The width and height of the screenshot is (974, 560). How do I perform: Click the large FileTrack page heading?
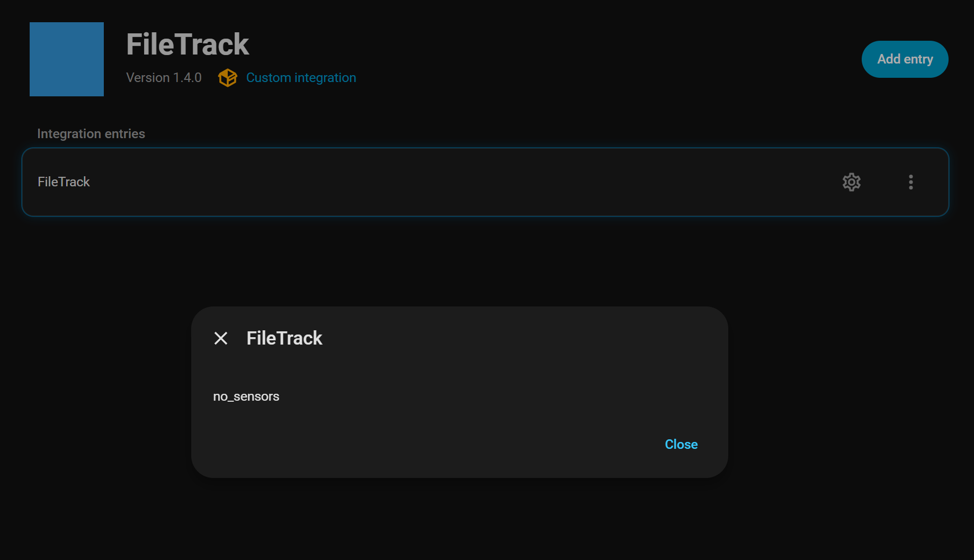(187, 44)
